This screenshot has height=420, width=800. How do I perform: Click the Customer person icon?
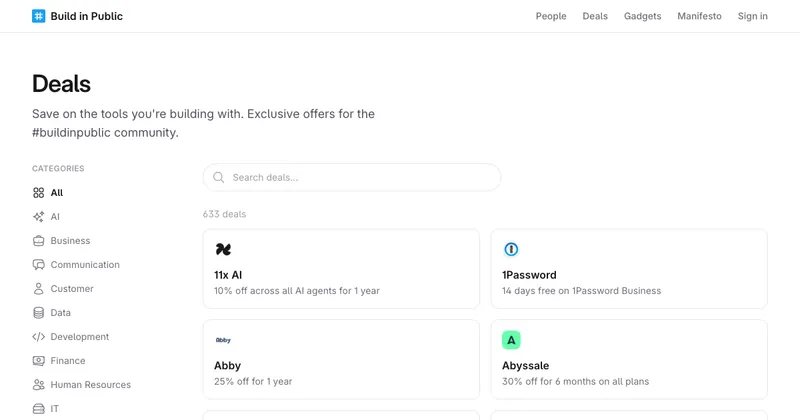tap(39, 289)
